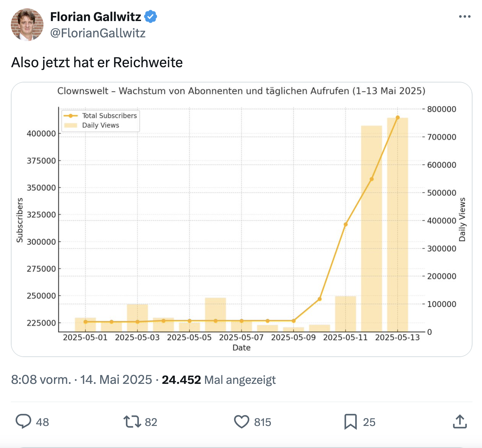Open Florian Gallwitz profile picture
This screenshot has height=448, width=482.
tap(27, 25)
